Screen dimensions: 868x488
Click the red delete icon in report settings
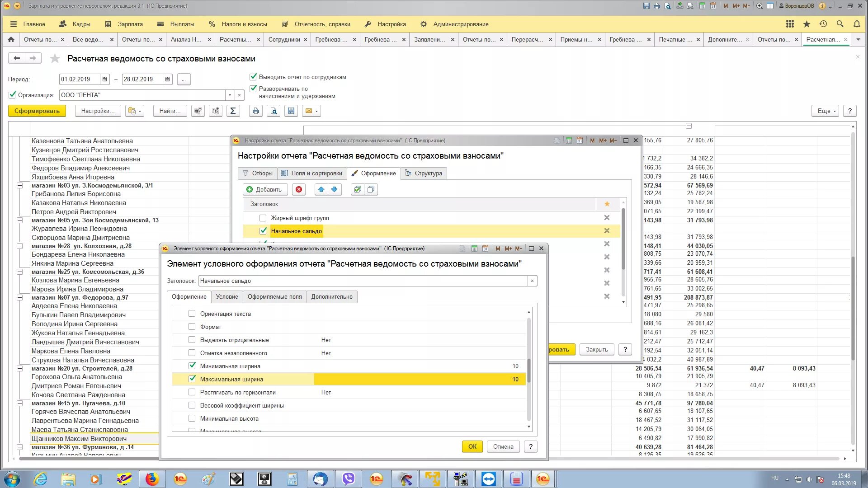tap(299, 189)
